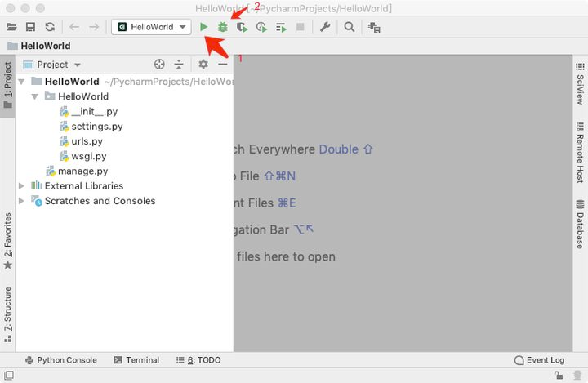The height and width of the screenshot is (383, 588).
Task: Select settings.py in the tree
Action: point(91,127)
